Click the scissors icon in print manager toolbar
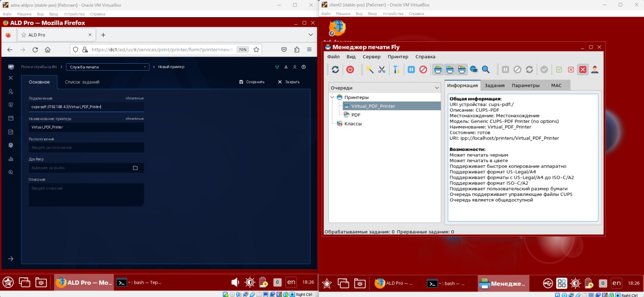 [x=382, y=70]
